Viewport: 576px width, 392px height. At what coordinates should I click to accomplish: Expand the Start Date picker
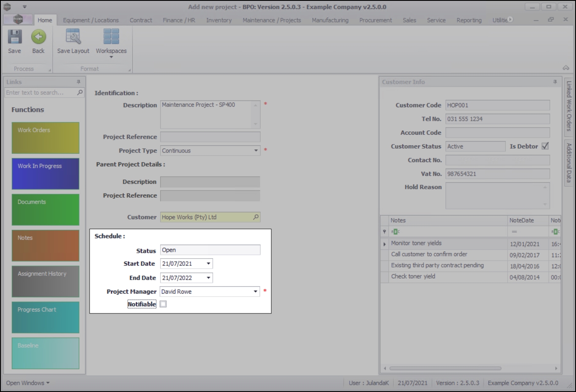208,264
